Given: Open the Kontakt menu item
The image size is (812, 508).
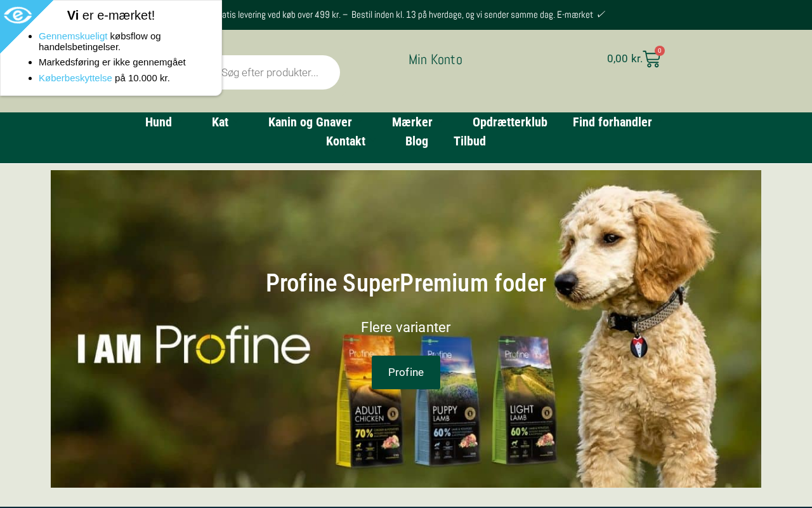Looking at the screenshot, I should pyautogui.click(x=346, y=141).
